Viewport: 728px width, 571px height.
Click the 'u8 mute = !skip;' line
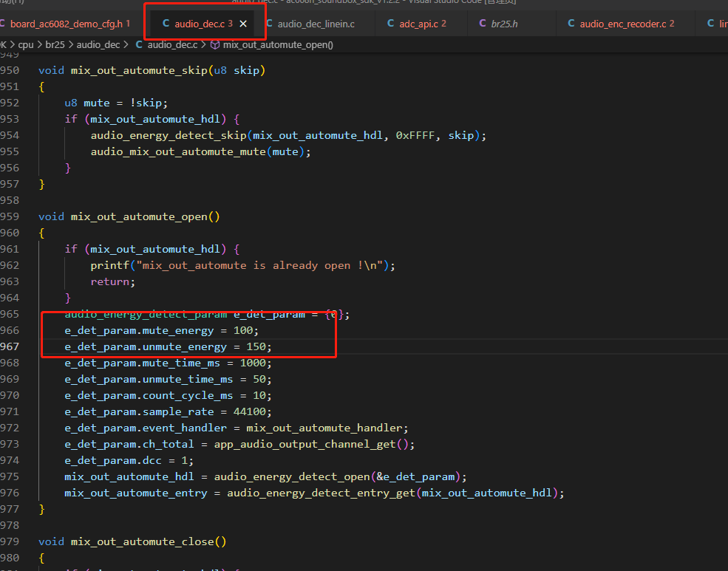pyautogui.click(x=116, y=103)
